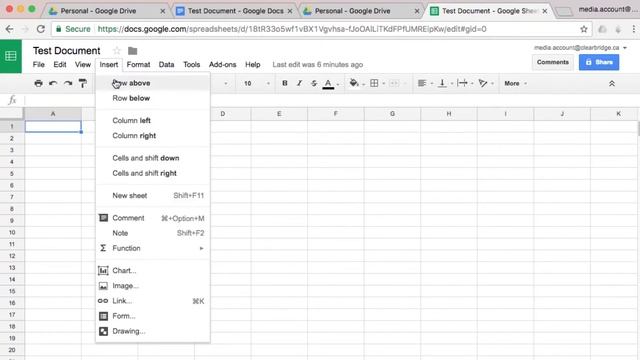
Task: Insert a Link
Action: 153,301
